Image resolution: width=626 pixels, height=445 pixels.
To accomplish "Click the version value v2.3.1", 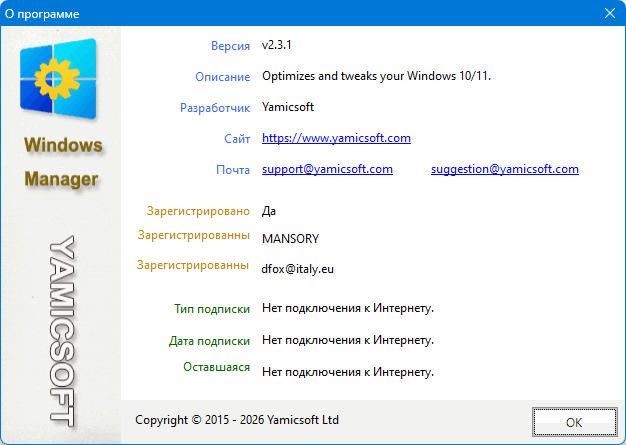I will tap(277, 45).
